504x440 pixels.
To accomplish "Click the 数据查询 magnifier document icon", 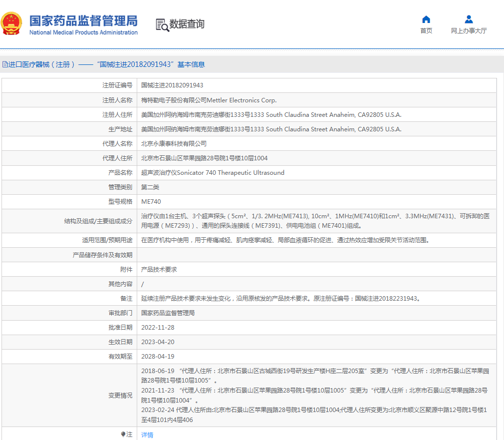I will (x=162, y=24).
